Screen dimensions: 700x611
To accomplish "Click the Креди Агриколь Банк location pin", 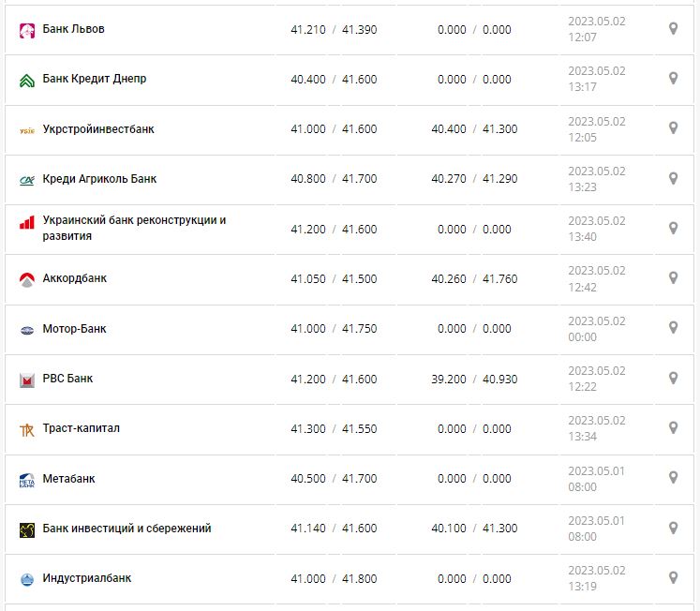I will 673,178.
